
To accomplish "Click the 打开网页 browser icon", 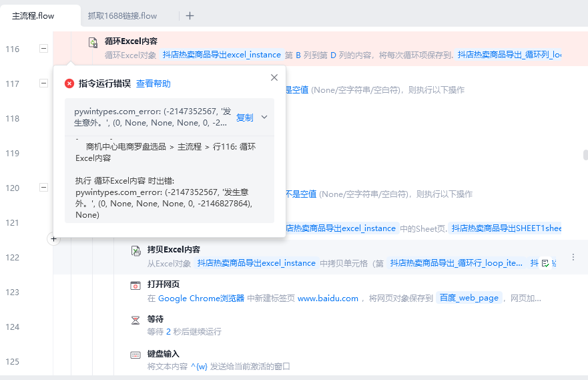I will pyautogui.click(x=135, y=285).
